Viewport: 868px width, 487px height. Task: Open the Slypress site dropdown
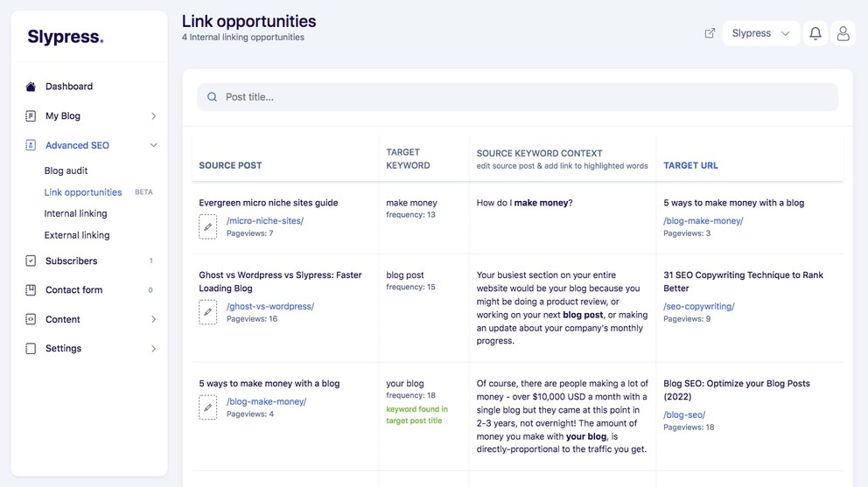(x=760, y=33)
